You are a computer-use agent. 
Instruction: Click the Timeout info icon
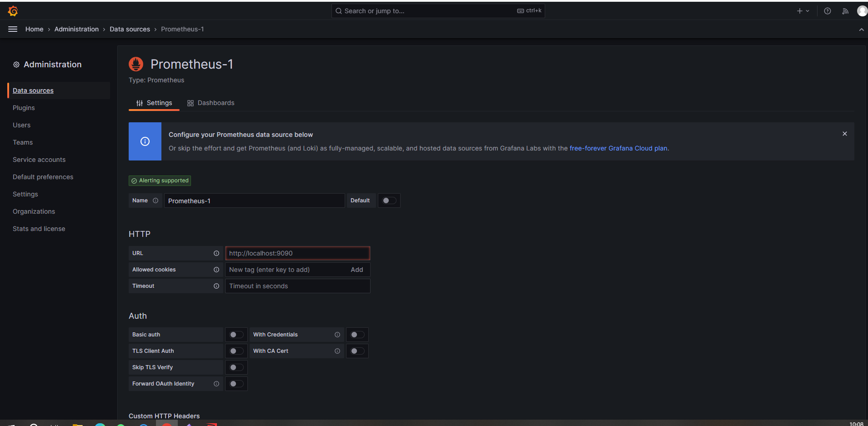click(x=216, y=286)
